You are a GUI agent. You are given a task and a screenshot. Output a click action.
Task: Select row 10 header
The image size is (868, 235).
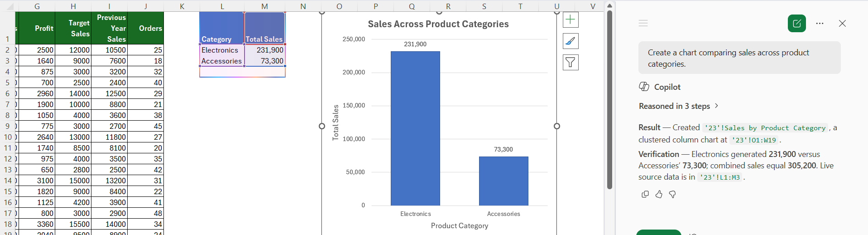[x=8, y=137]
